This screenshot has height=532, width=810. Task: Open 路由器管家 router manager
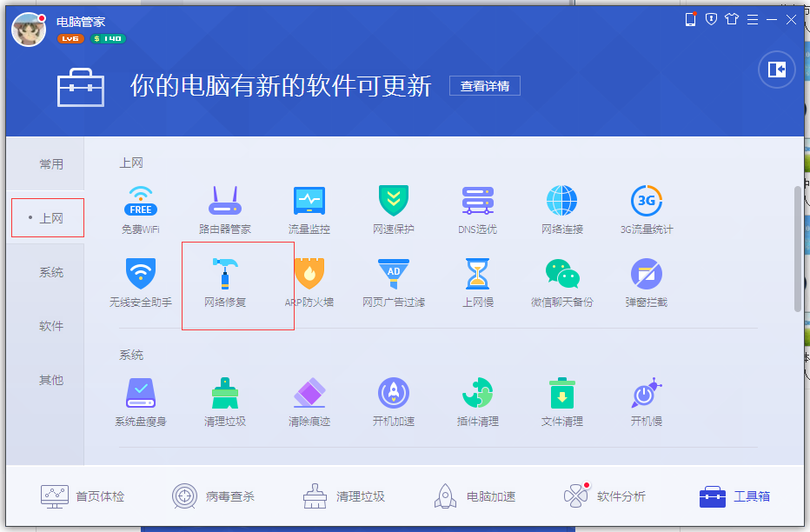coord(225,209)
